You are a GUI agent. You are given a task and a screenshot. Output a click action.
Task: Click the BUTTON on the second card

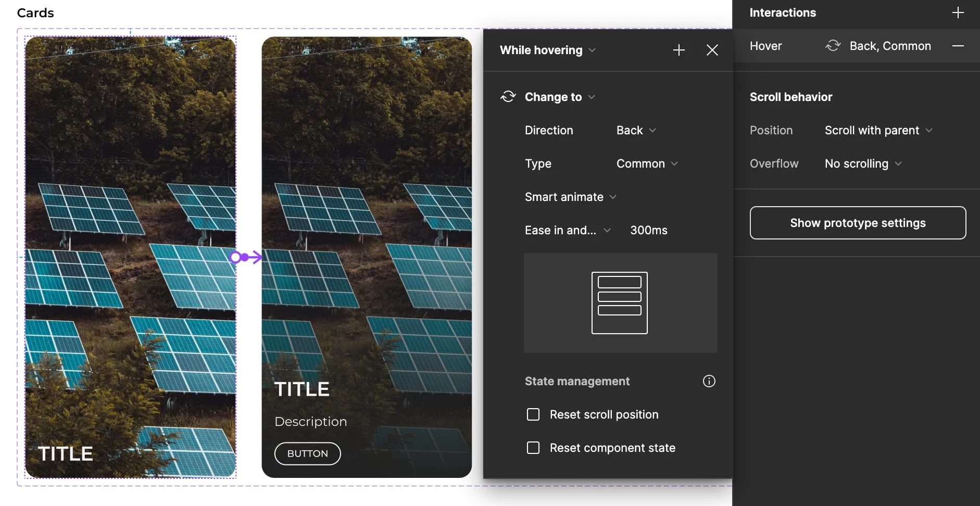click(x=307, y=453)
